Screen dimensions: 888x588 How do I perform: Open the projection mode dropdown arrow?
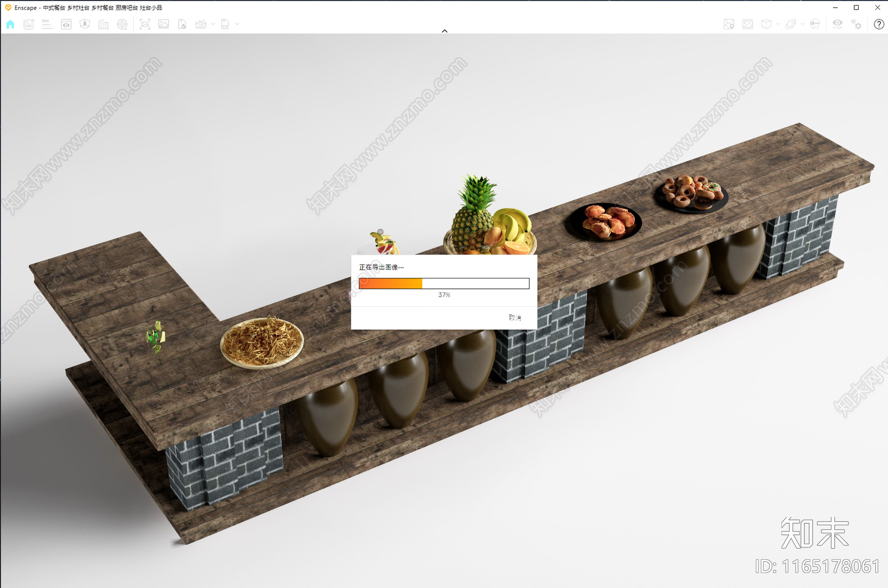coord(779,24)
